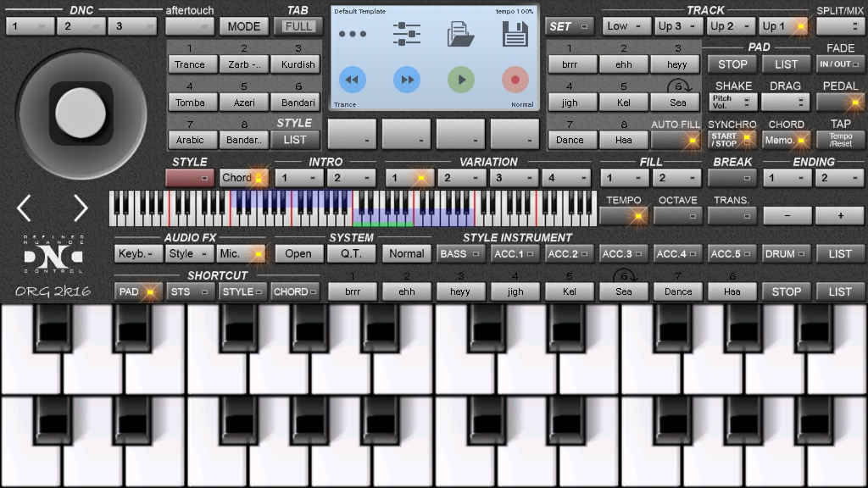The width and height of the screenshot is (868, 488).
Task: Start playback with green play button
Action: click(460, 80)
